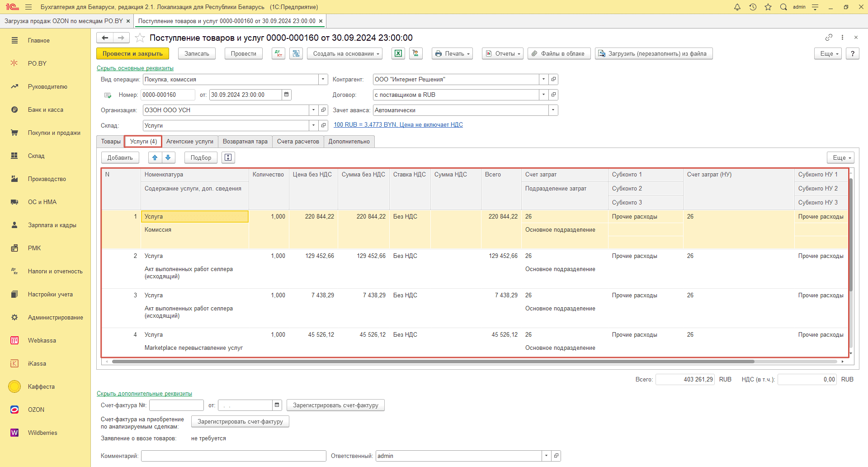Copy link to document icon
The width and height of the screenshot is (868, 467).
(829, 37)
